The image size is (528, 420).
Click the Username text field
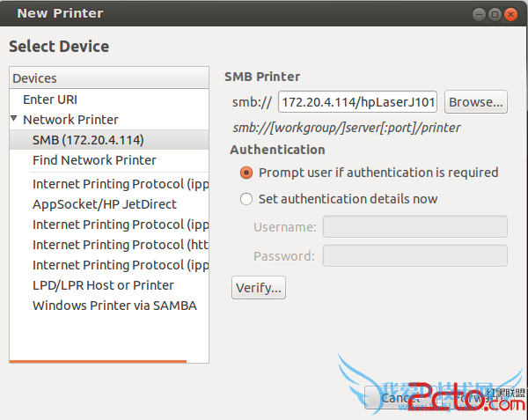[x=414, y=227]
